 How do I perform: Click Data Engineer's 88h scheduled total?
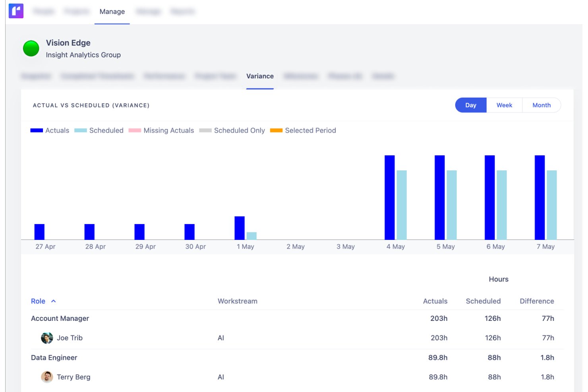pyautogui.click(x=494, y=357)
